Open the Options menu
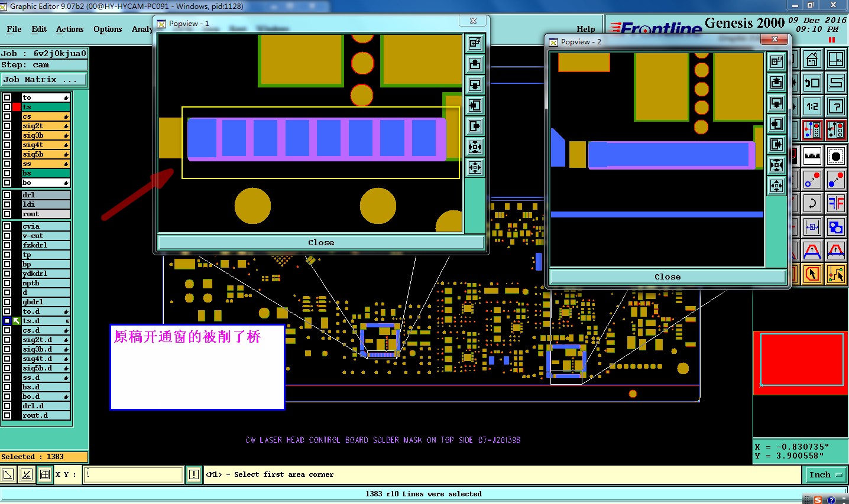The width and height of the screenshot is (849, 504). (x=108, y=29)
